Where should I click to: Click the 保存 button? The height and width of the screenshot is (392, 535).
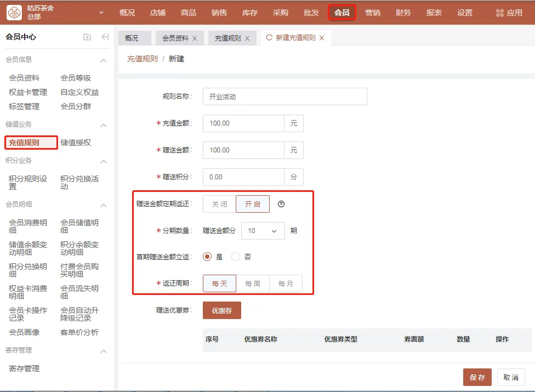click(x=477, y=377)
